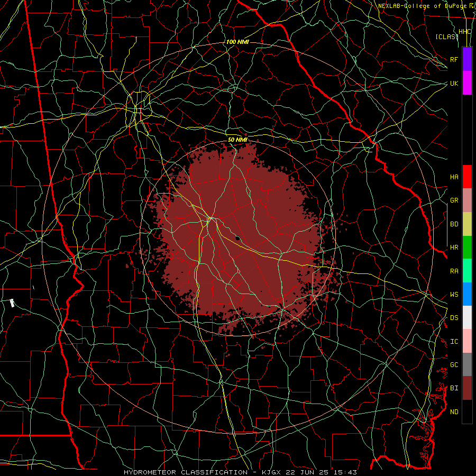
Task: Click the ND black legend swatch
Action: [467, 411]
